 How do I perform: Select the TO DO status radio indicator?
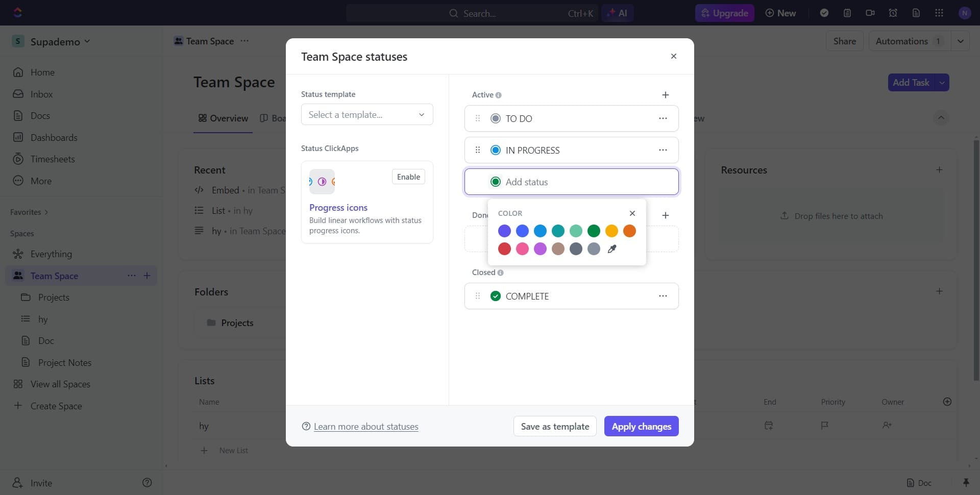pyautogui.click(x=495, y=118)
